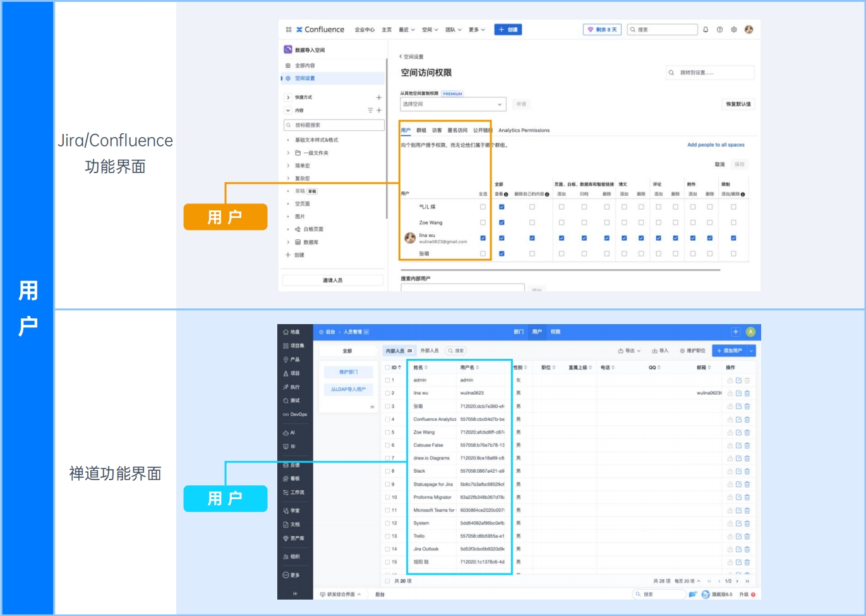
Task: Open 测试 in the ZenTao sidebar
Action: coord(292,401)
